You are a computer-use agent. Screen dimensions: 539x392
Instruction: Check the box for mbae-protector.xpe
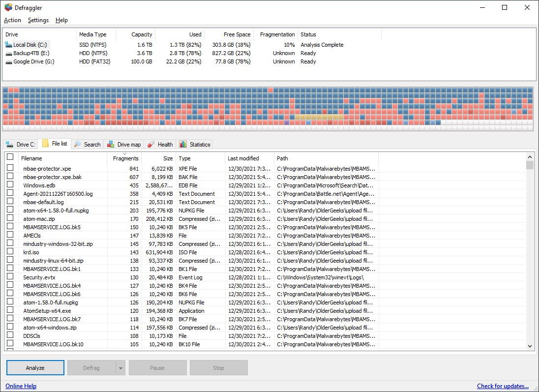pyautogui.click(x=10, y=168)
